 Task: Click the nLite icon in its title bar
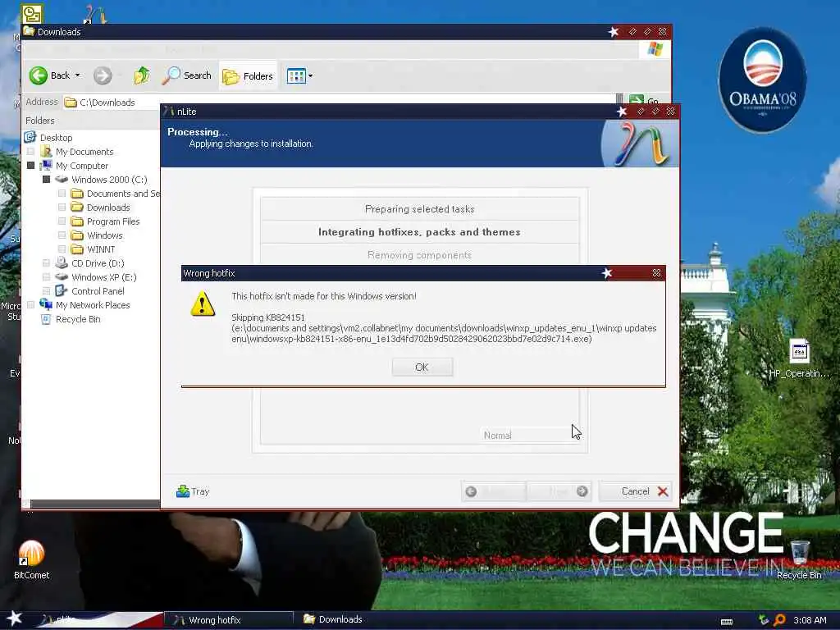click(169, 112)
